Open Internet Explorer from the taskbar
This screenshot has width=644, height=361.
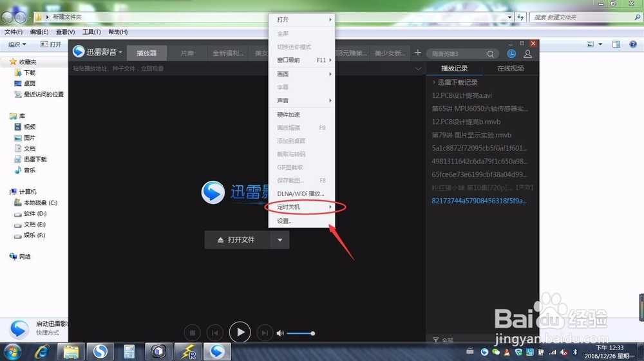[43, 352]
